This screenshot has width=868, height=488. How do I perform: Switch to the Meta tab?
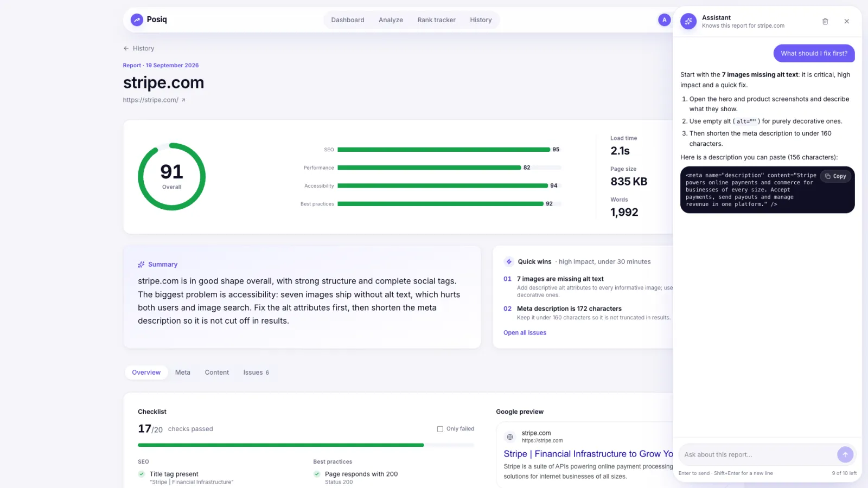coord(183,373)
